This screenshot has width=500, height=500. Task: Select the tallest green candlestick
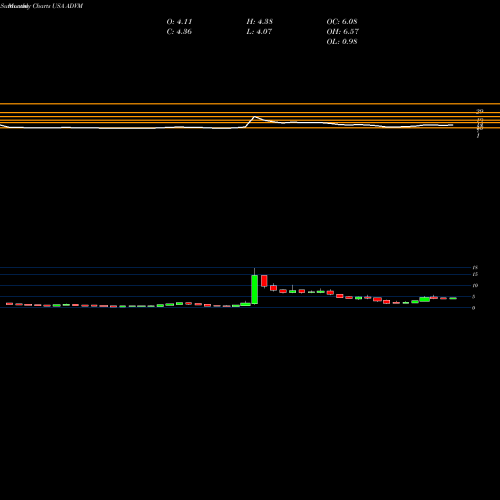click(255, 289)
